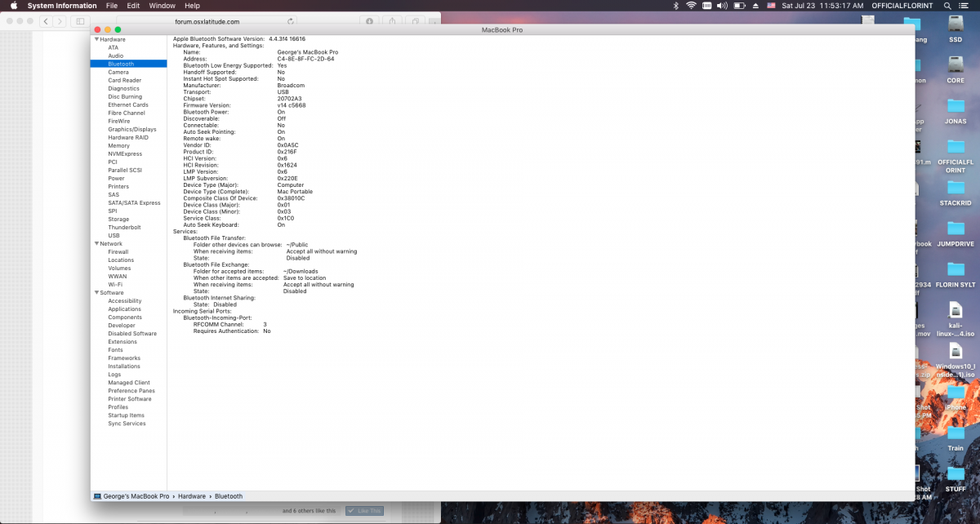Select the CORE drive icon on desktop
Screen dimensions: 980x524
tap(955, 65)
